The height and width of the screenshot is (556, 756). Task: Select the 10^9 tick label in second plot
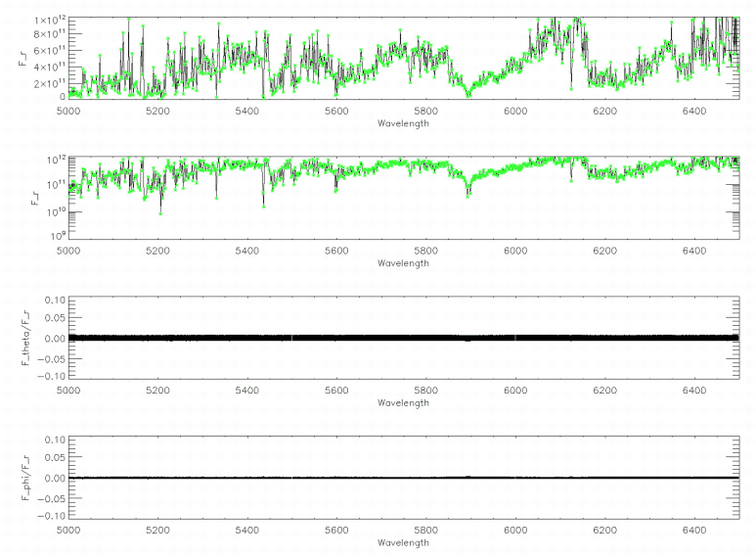(54, 235)
